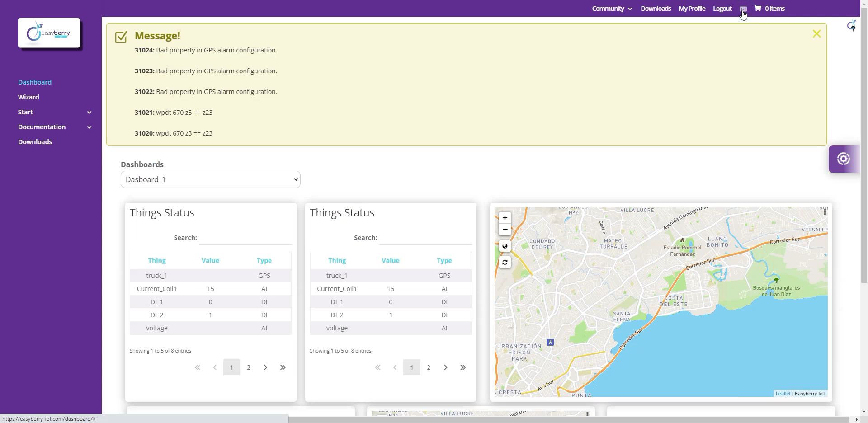Click the globe icon on the map
The image size is (868, 423).
(x=505, y=246)
